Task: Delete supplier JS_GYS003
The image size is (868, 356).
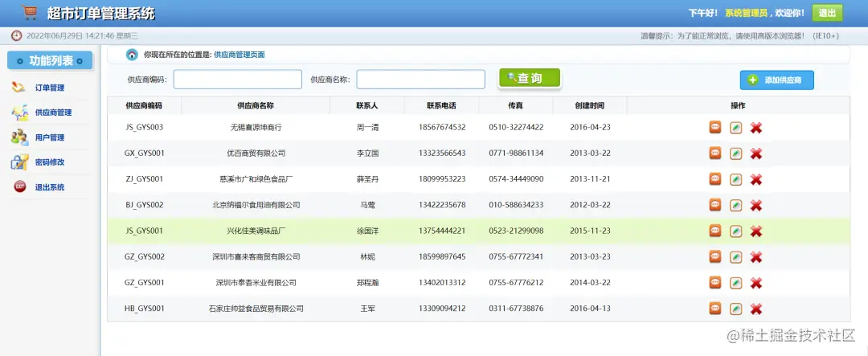Action: [x=756, y=128]
